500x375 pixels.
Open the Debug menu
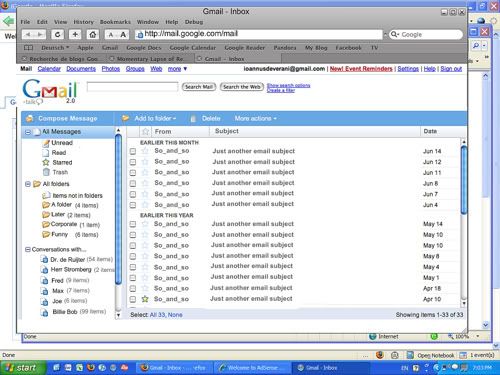194,22
